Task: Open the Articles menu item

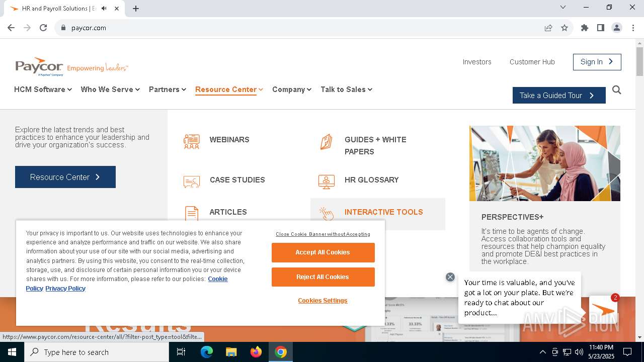Action: coord(228,212)
